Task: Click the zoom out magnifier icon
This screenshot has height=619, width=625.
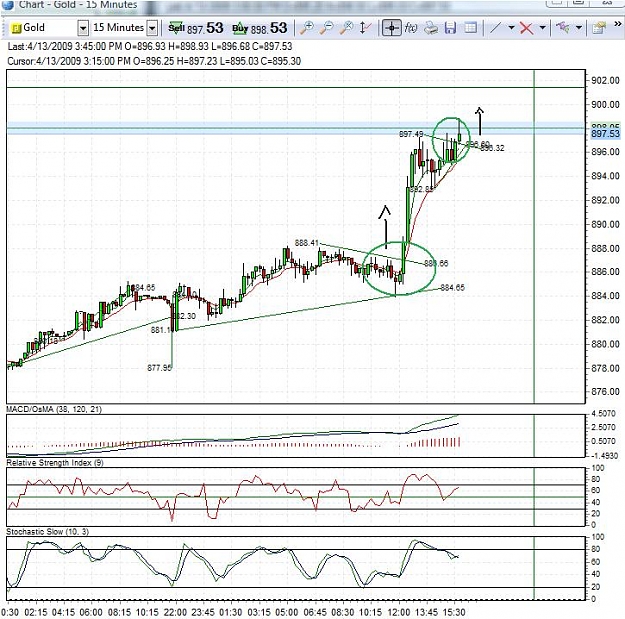Action: click(326, 28)
